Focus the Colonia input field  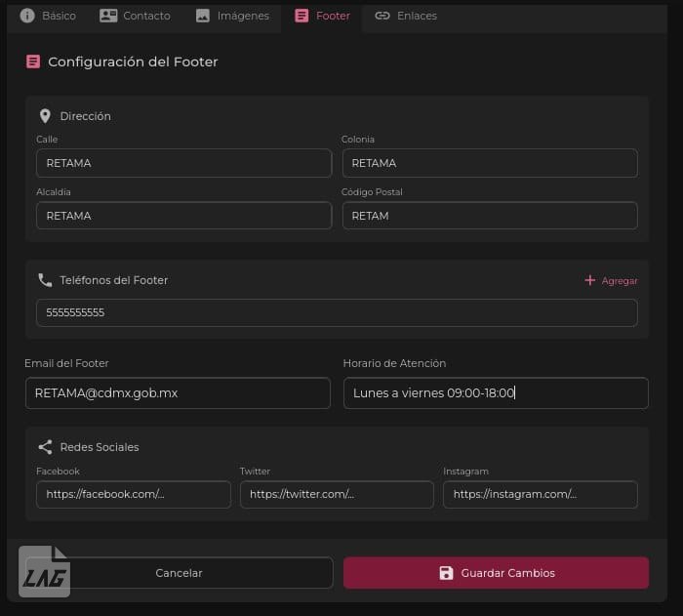click(490, 163)
